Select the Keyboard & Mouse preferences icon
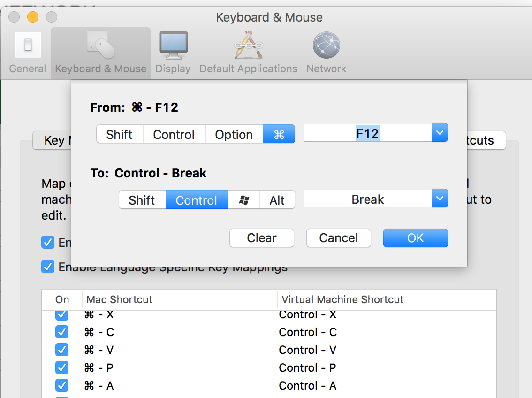Screen dimensions: 532x398 [100, 51]
